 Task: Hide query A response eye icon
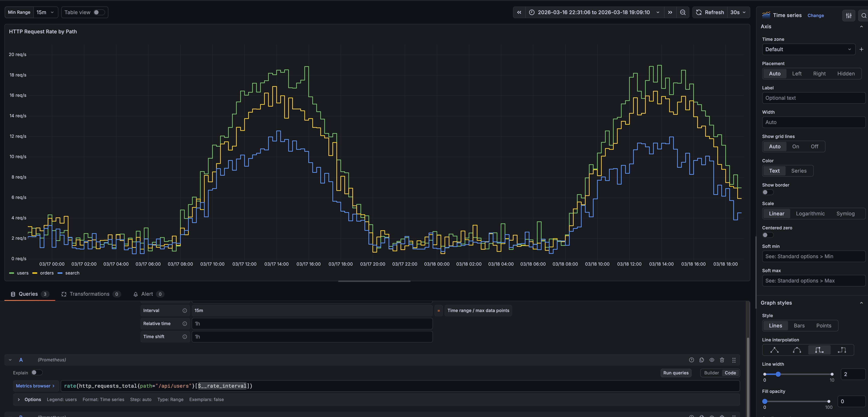tap(712, 360)
